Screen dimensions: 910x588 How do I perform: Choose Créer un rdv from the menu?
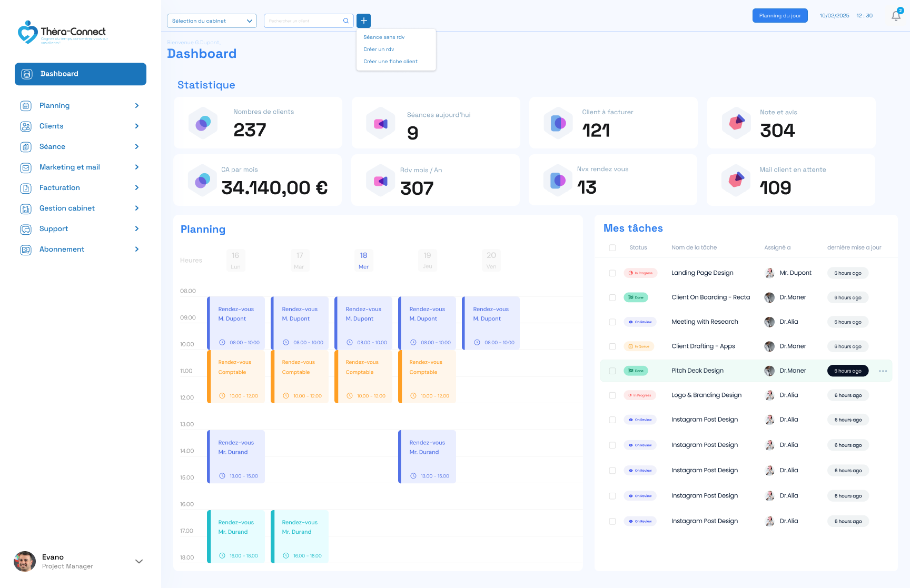[x=379, y=49]
